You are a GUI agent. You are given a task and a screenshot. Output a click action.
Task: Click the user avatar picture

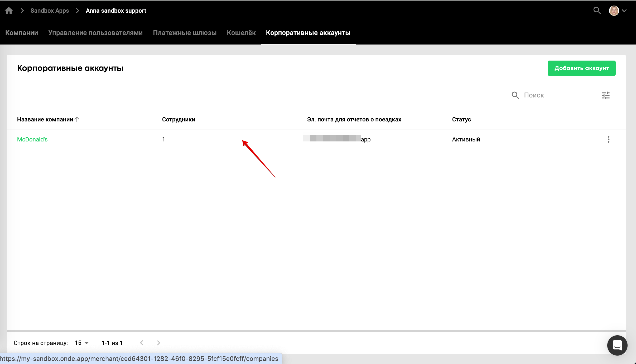[614, 11]
